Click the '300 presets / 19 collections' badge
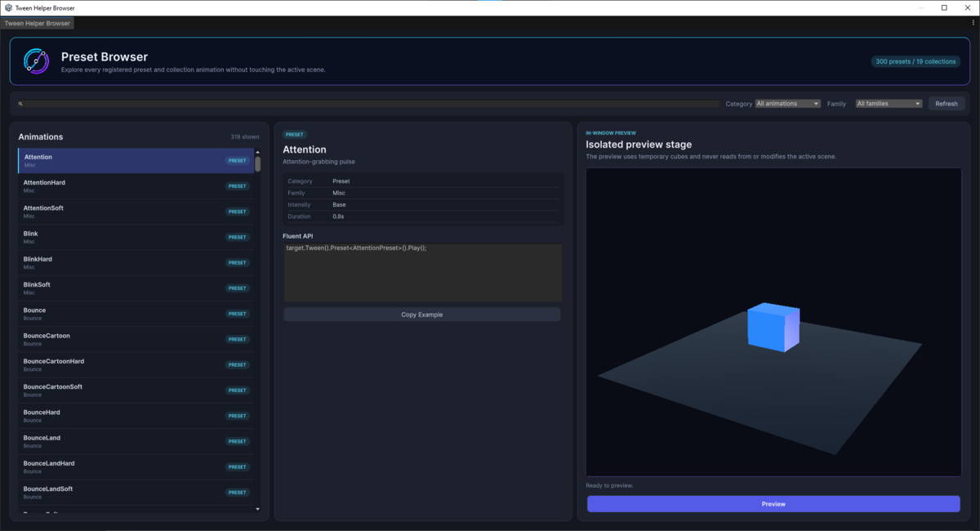Image resolution: width=980 pixels, height=531 pixels. click(915, 61)
